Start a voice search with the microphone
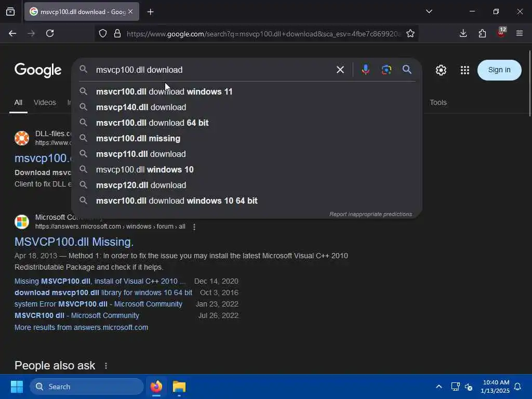 click(365, 70)
